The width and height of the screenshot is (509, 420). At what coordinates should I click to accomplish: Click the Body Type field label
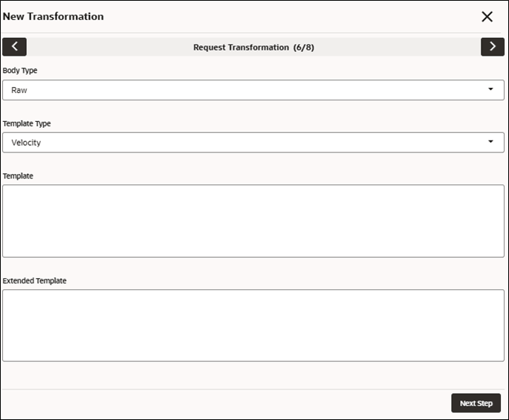20,71
